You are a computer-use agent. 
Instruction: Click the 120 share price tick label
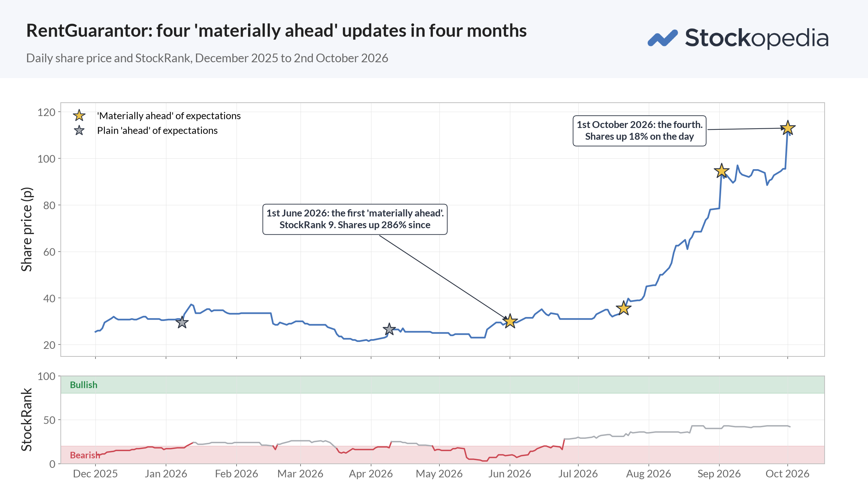47,112
